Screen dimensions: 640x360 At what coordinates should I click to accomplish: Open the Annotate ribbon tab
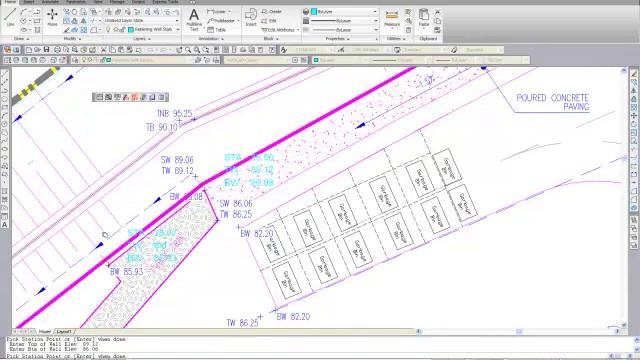50,2
